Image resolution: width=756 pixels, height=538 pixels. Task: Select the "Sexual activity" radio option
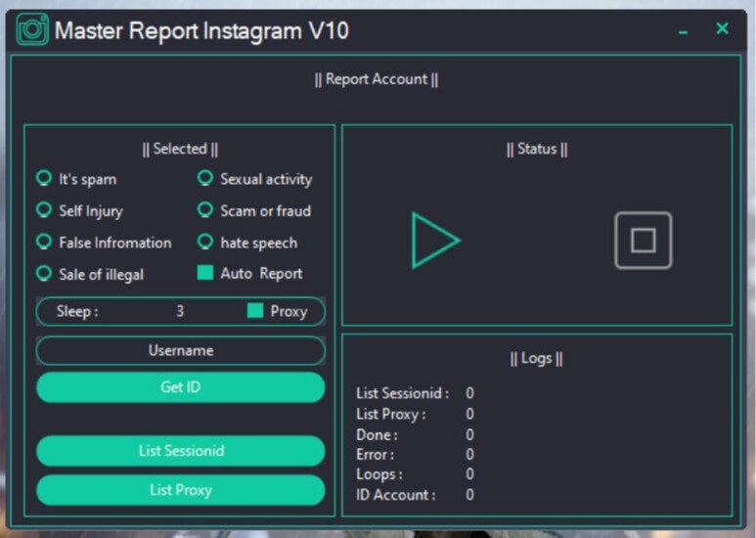(x=205, y=178)
